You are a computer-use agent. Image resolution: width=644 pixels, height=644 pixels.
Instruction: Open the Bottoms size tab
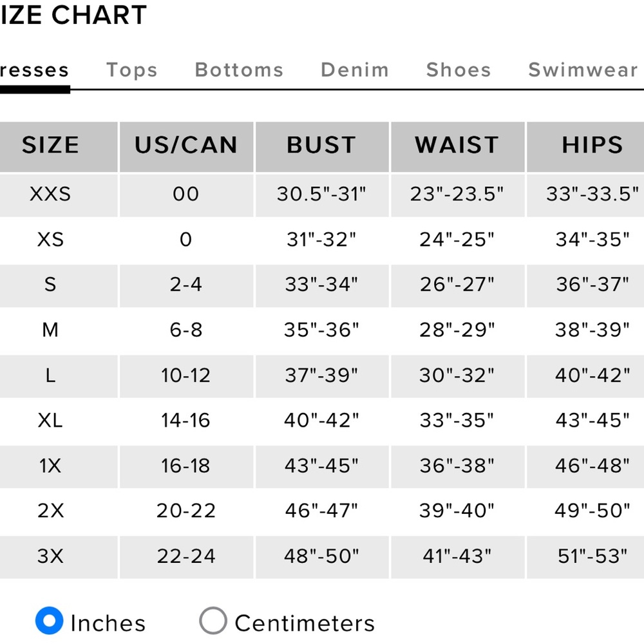[x=239, y=70]
